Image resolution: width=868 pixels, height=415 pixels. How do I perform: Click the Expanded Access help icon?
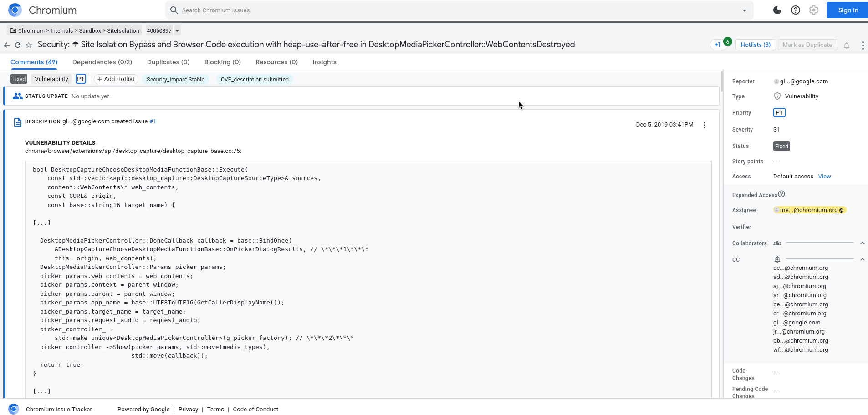click(x=781, y=194)
